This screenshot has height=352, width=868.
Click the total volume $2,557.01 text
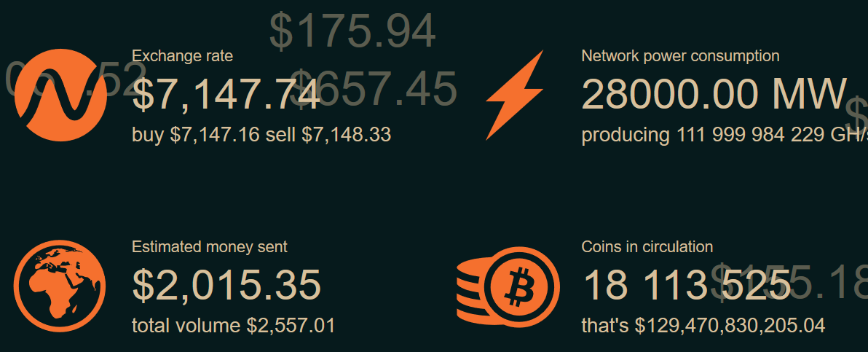[234, 325]
